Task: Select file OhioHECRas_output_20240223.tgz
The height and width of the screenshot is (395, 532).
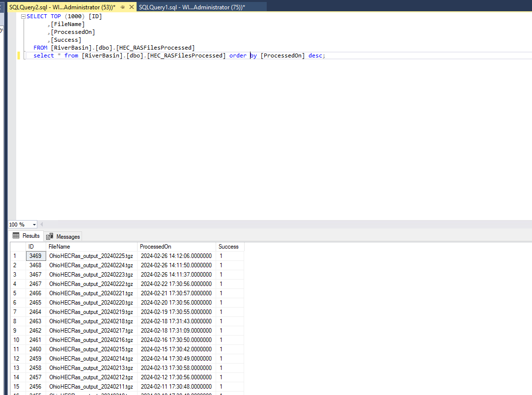Action: pos(91,275)
